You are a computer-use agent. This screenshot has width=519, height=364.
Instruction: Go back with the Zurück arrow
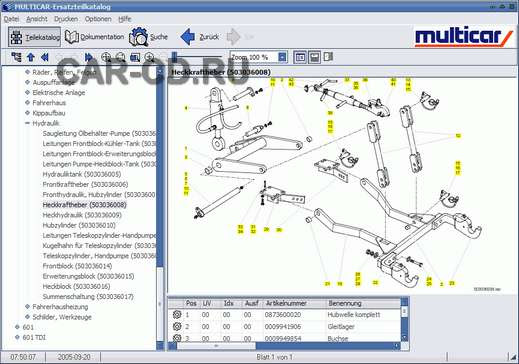(x=200, y=37)
